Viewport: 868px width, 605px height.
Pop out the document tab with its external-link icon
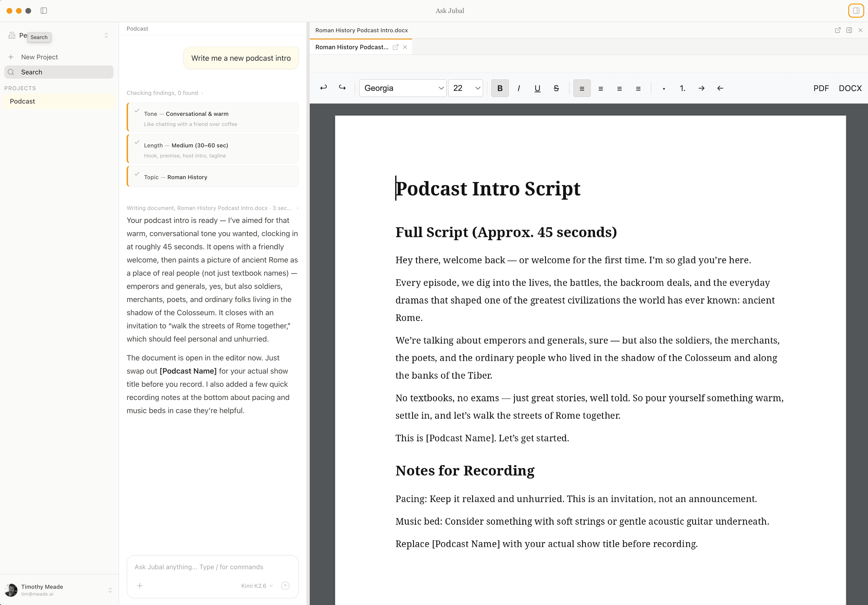[x=395, y=47]
